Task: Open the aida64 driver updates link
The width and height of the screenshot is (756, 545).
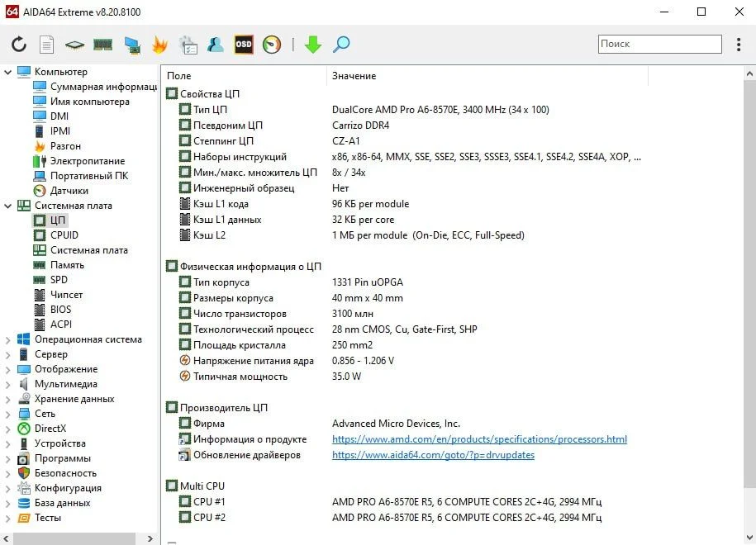Action: 434,455
